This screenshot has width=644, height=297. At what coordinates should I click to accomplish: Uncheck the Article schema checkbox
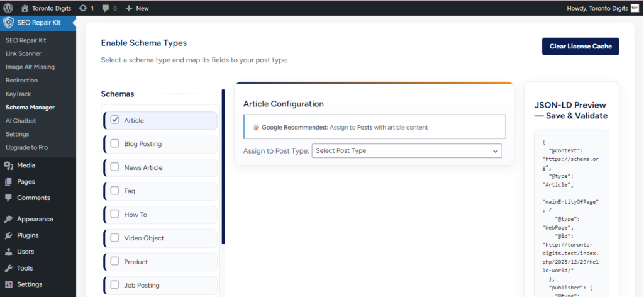click(x=114, y=120)
